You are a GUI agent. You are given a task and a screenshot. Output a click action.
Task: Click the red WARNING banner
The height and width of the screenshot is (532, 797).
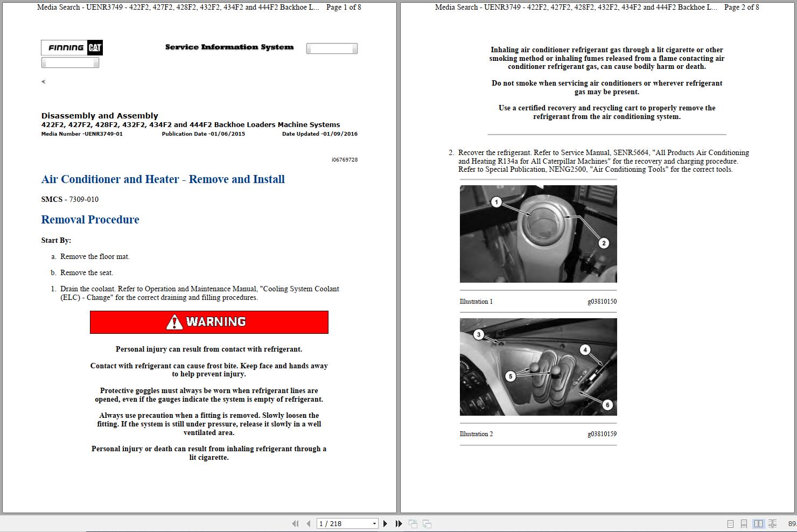click(x=209, y=322)
